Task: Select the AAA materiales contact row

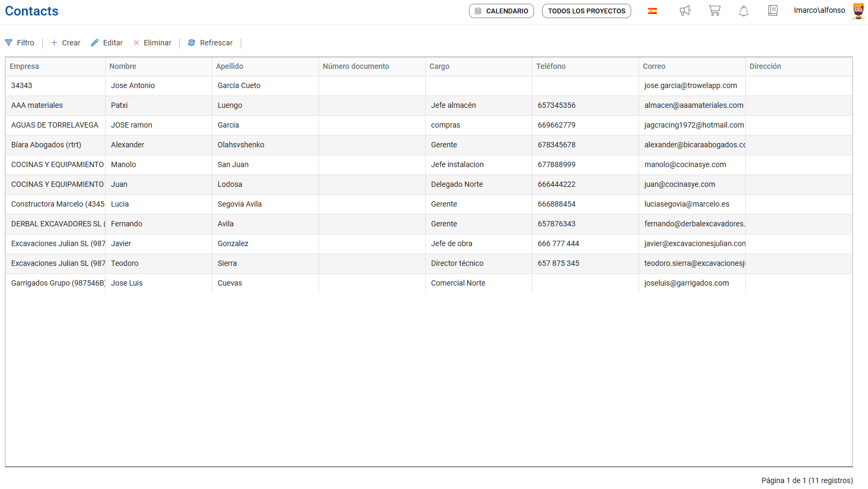Action: click(37, 105)
